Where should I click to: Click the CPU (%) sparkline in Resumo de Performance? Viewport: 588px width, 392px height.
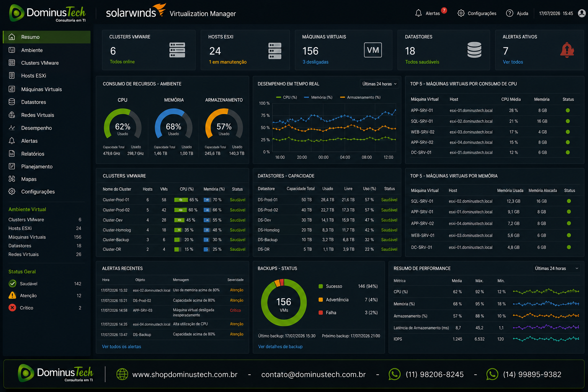[x=546, y=292]
